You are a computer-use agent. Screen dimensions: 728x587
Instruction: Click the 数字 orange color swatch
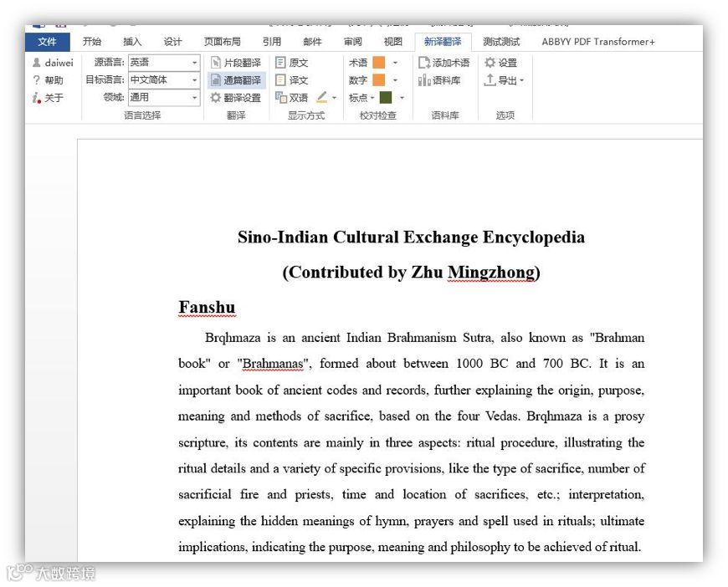[x=379, y=80]
